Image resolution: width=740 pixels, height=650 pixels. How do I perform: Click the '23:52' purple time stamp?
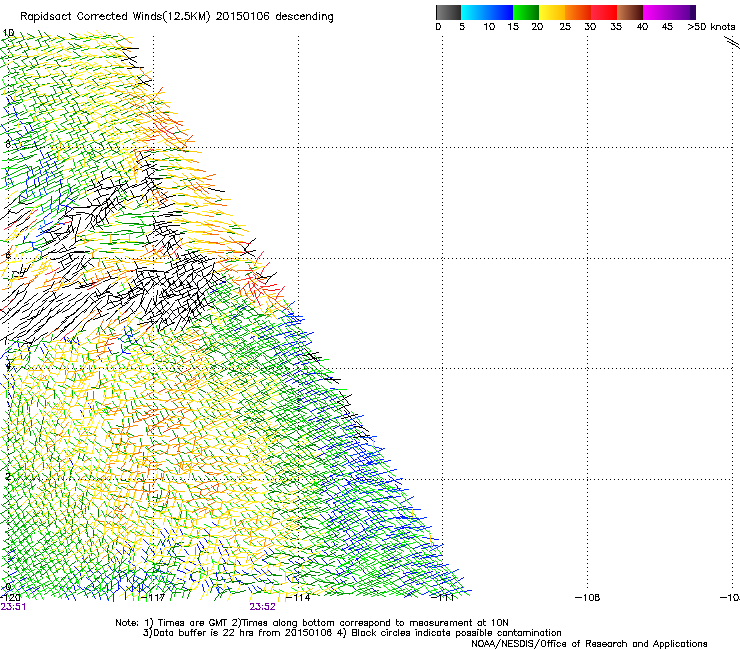coord(262,607)
